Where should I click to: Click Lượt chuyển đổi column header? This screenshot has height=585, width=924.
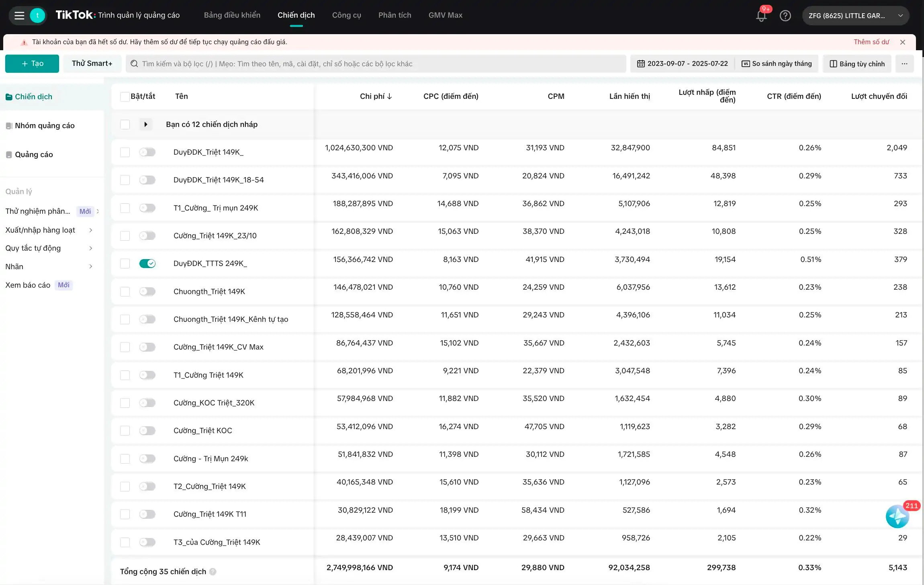click(879, 96)
